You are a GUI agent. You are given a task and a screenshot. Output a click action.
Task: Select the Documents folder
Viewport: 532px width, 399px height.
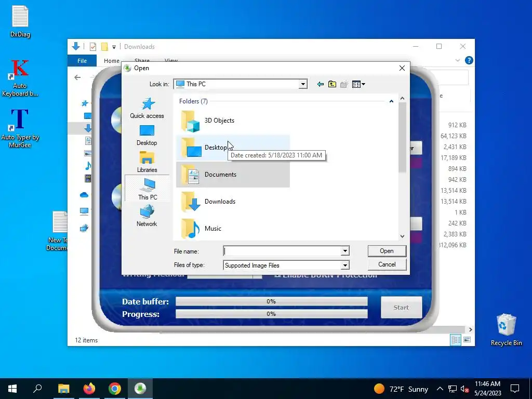point(233,175)
